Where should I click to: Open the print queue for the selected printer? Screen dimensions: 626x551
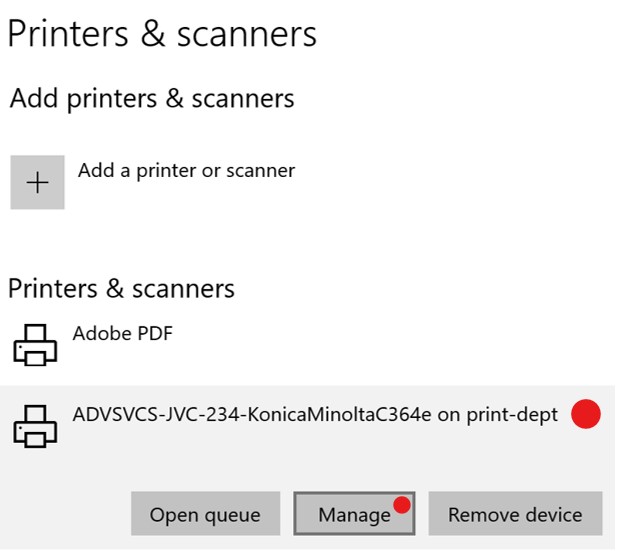tap(205, 514)
